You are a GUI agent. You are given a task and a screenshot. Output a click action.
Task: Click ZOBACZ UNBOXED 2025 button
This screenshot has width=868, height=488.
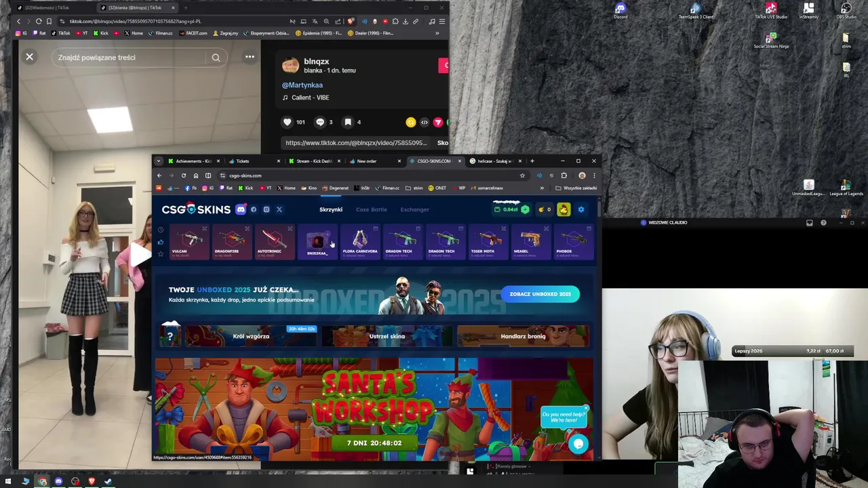(540, 294)
